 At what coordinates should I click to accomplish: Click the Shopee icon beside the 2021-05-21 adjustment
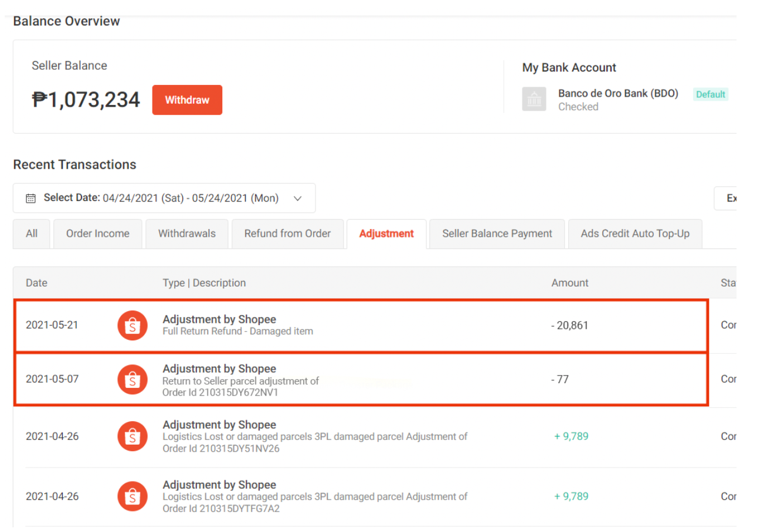click(132, 325)
